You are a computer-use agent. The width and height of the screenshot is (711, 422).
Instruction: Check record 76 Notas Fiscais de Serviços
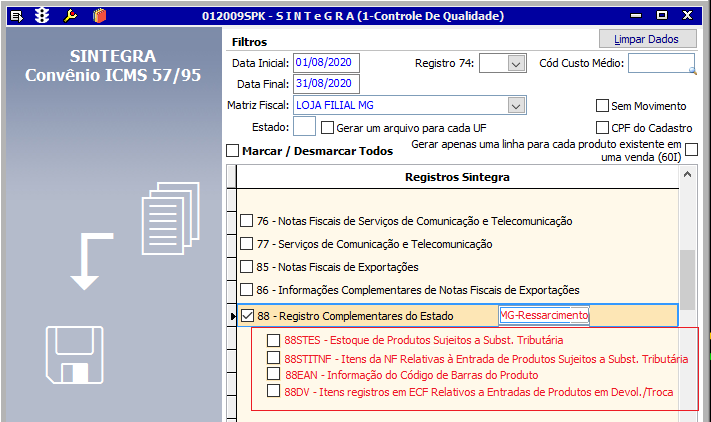click(247, 221)
